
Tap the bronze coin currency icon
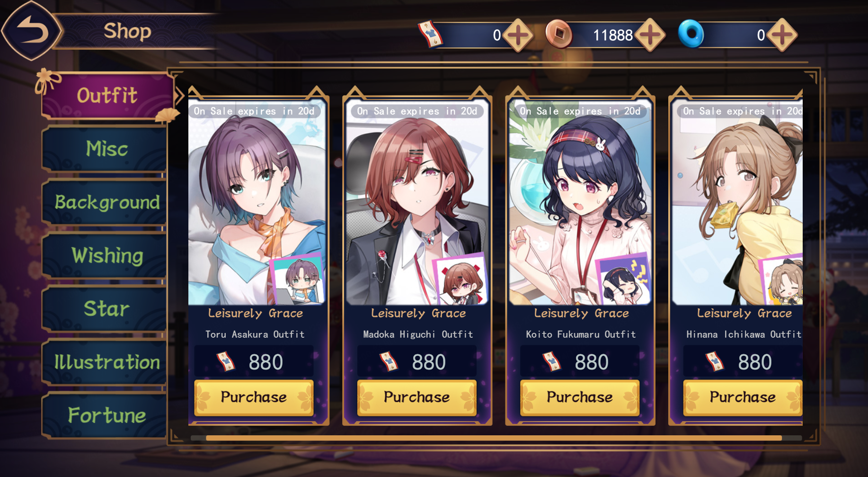click(559, 34)
